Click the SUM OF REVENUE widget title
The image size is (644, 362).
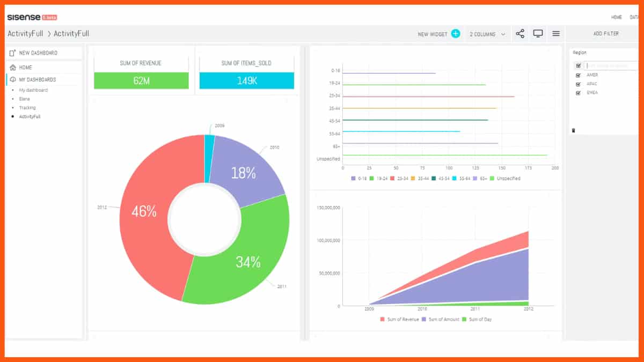pos(141,63)
